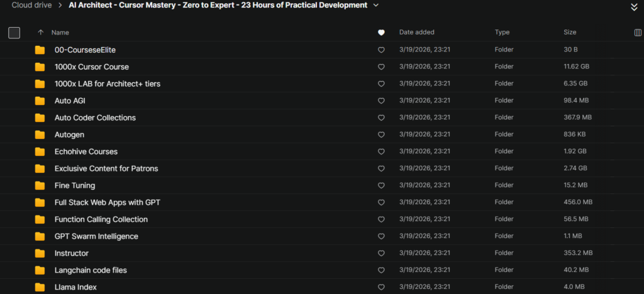Image resolution: width=644 pixels, height=294 pixels.
Task: Toggle favorite heart for Fine Tuning
Action: [x=381, y=185]
